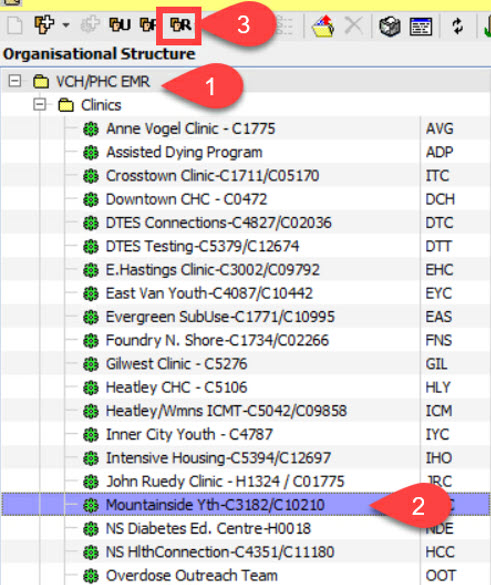Click the gear icon for Foundry N. Shore

(91, 341)
